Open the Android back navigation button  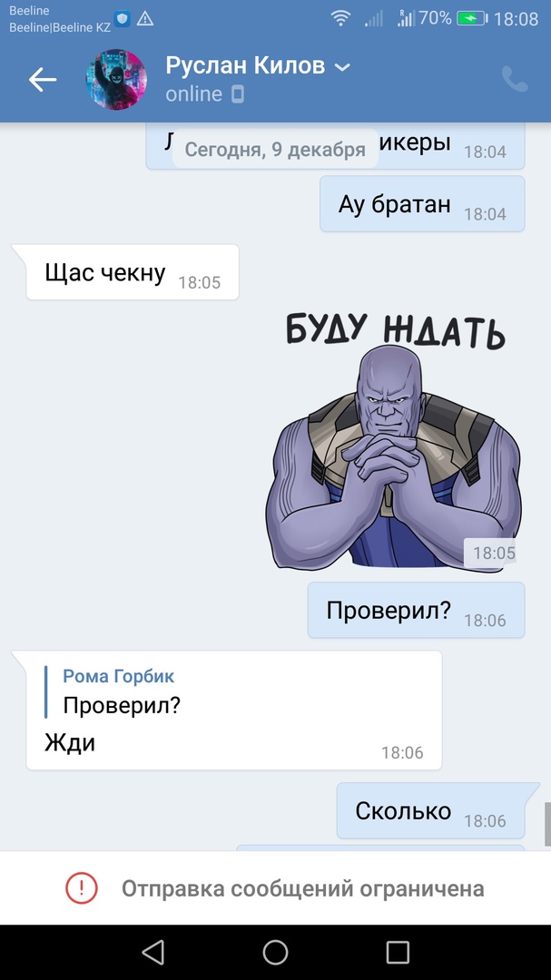[153, 953]
